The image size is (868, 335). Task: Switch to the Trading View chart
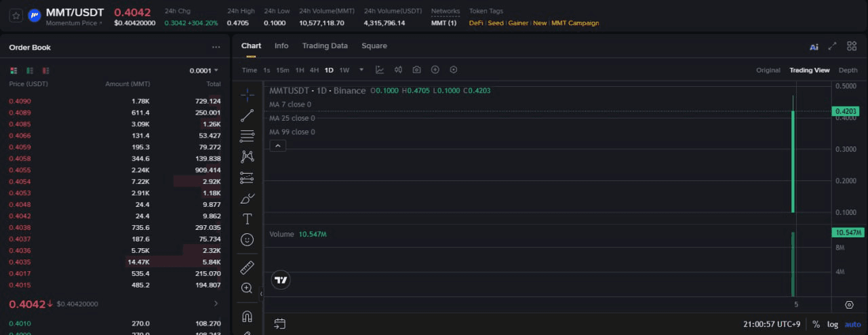pos(809,71)
